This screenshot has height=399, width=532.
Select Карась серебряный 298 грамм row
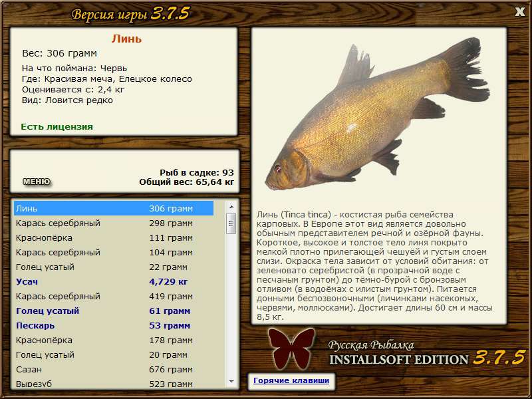point(114,223)
